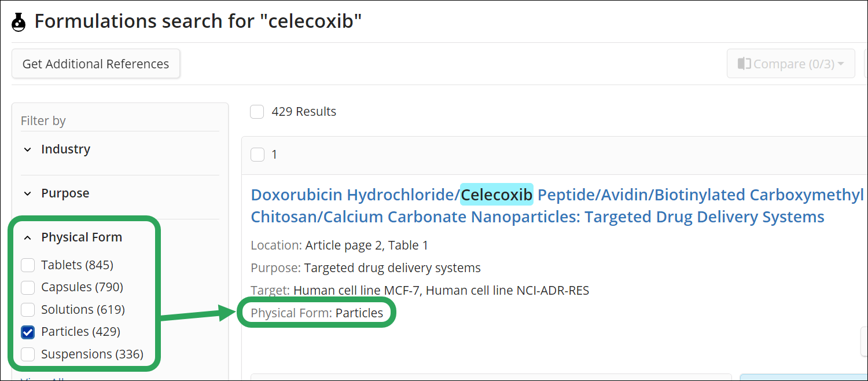Tick the select-all 429 Results checkbox
The width and height of the screenshot is (868, 381).
click(257, 112)
